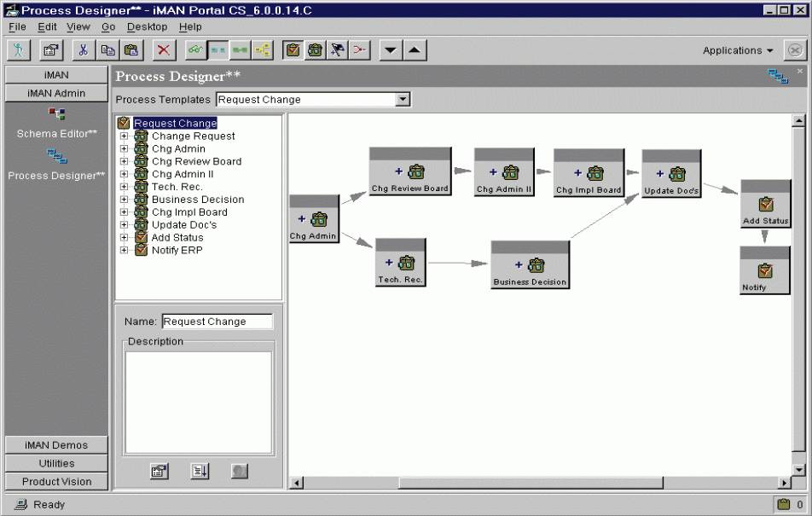Click the yellow tree-layout toolbar icon

(x=262, y=50)
